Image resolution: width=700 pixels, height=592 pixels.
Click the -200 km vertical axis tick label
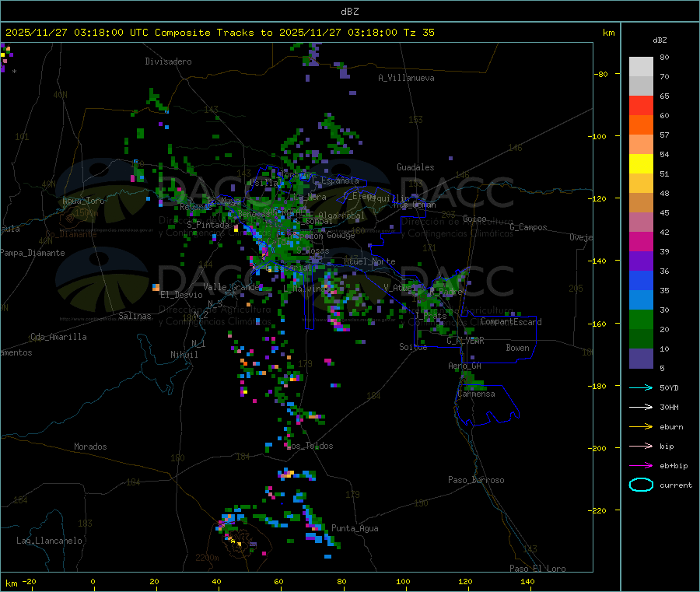(x=597, y=448)
